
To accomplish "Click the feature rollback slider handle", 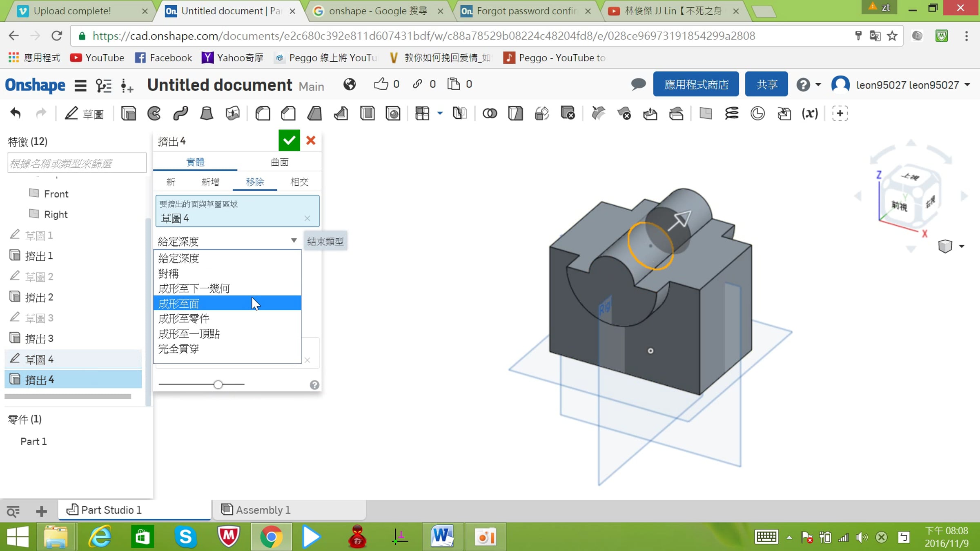I will coord(218,384).
